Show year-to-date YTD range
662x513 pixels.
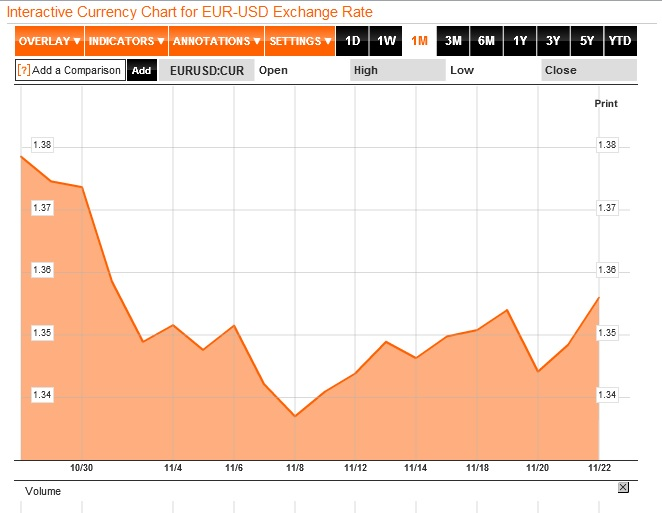620,41
